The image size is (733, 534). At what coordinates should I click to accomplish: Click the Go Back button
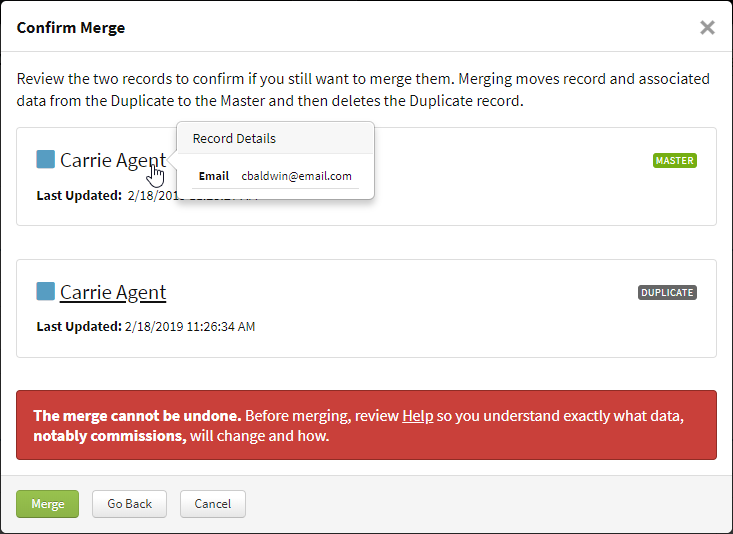click(129, 504)
